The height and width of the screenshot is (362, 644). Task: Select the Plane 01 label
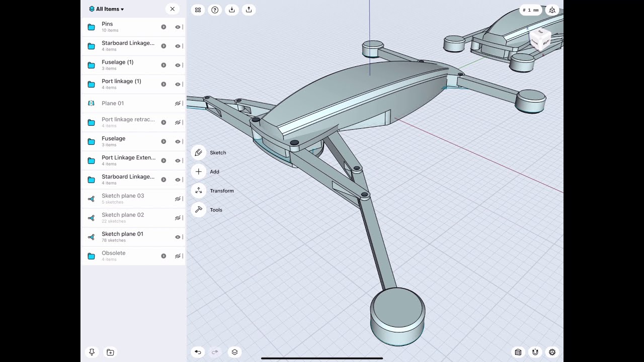coord(113,103)
